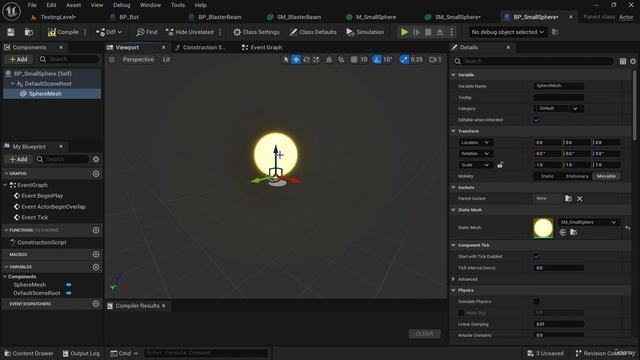Open the Diff dropdown
This screenshot has width=640, height=360.
pyautogui.click(x=109, y=32)
